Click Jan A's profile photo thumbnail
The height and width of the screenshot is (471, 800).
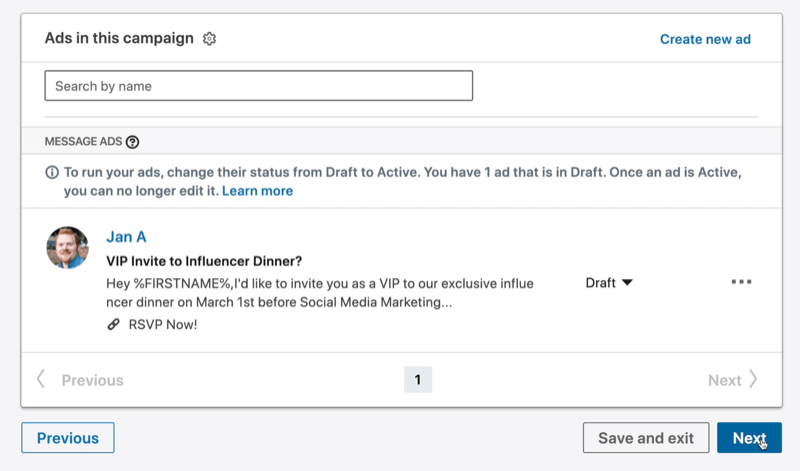[x=67, y=248]
